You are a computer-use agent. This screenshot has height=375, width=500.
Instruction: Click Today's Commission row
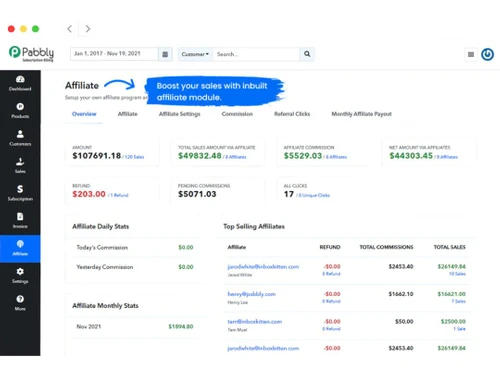point(135,247)
